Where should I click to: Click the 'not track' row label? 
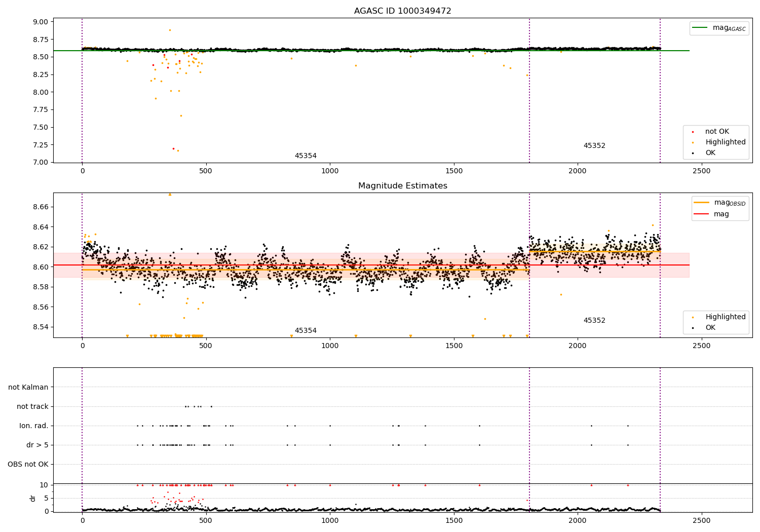pyautogui.click(x=32, y=407)
